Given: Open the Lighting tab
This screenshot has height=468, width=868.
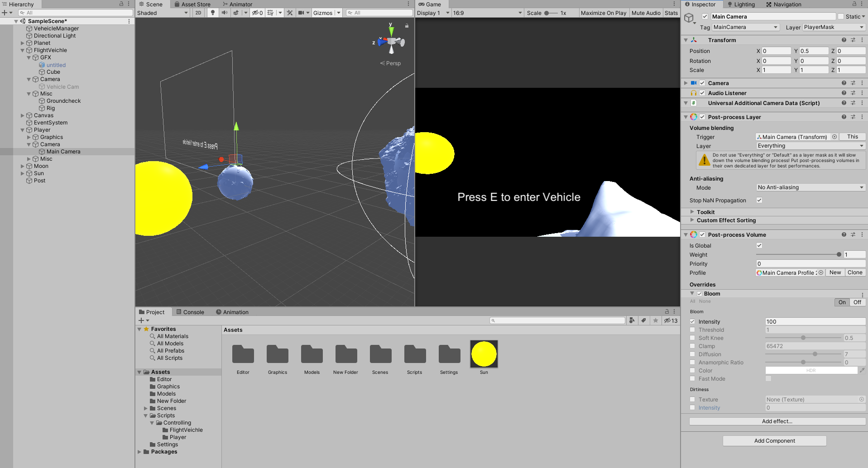Looking at the screenshot, I should 741,4.
